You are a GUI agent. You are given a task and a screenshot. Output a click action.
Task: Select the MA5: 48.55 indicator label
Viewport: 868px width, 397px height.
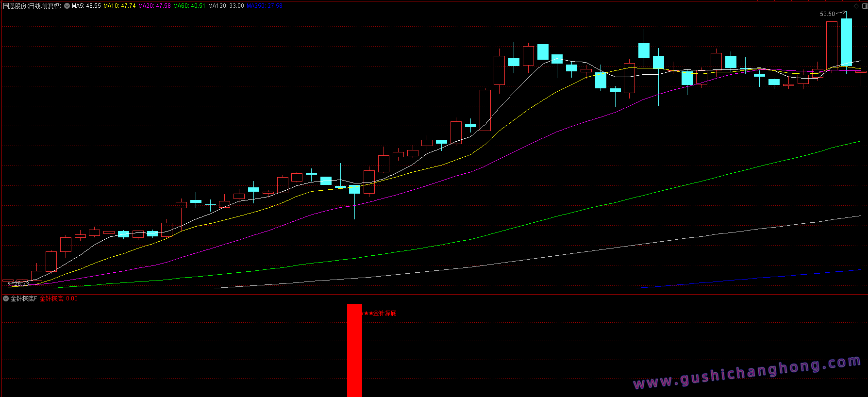pos(86,6)
